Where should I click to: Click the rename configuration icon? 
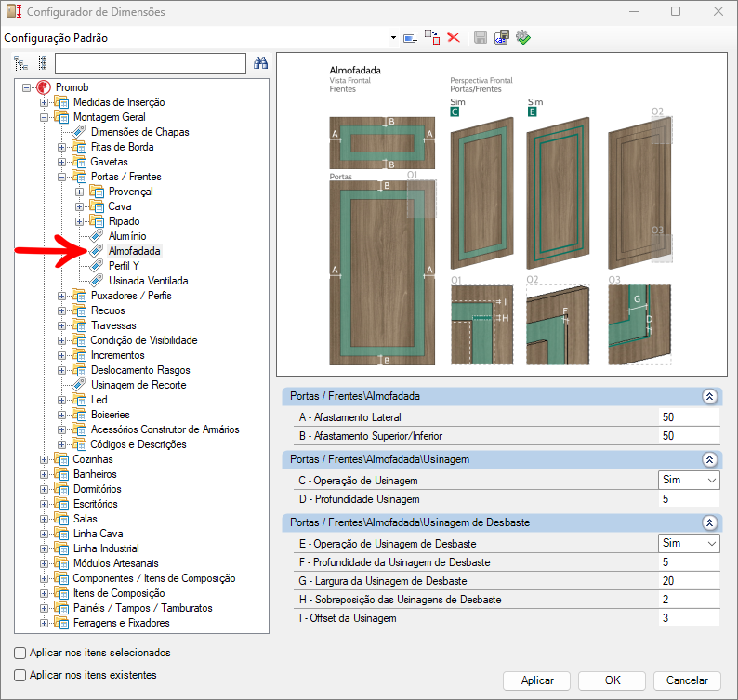point(411,38)
